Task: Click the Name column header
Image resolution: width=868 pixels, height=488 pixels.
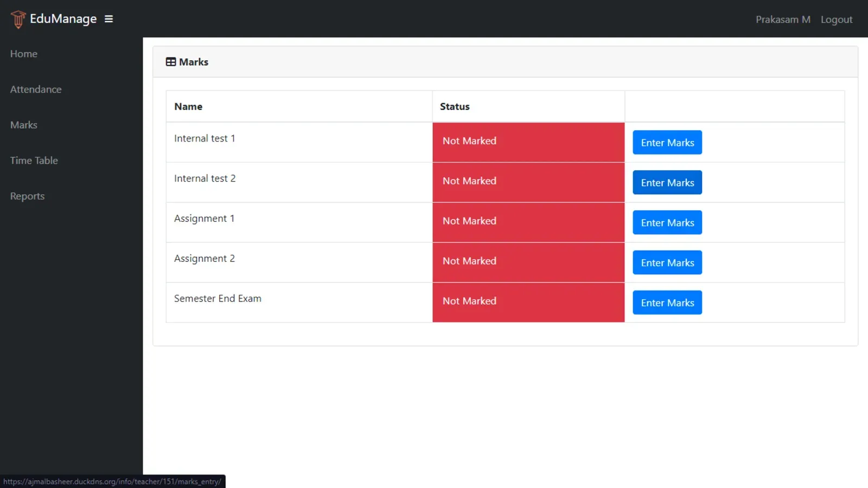Action: (x=188, y=106)
